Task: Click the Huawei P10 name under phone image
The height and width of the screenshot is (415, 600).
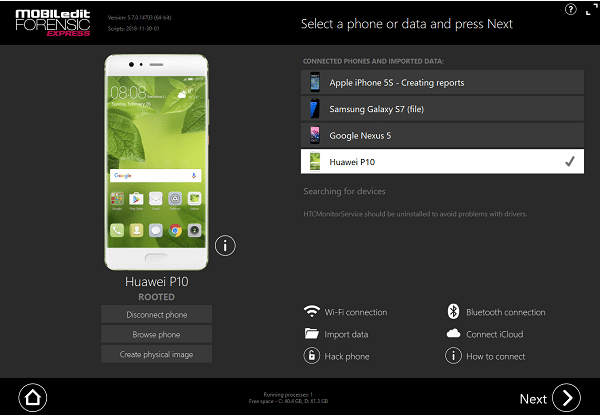Action: point(157,282)
